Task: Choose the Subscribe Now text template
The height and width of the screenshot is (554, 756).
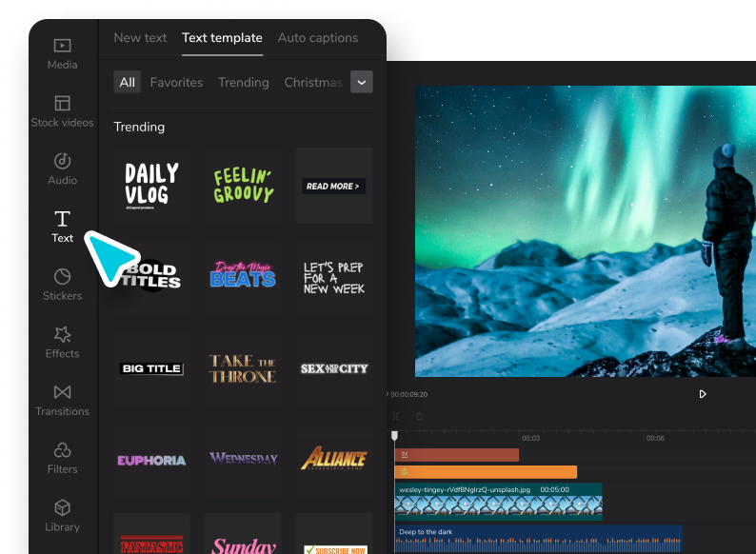Action: click(x=334, y=534)
